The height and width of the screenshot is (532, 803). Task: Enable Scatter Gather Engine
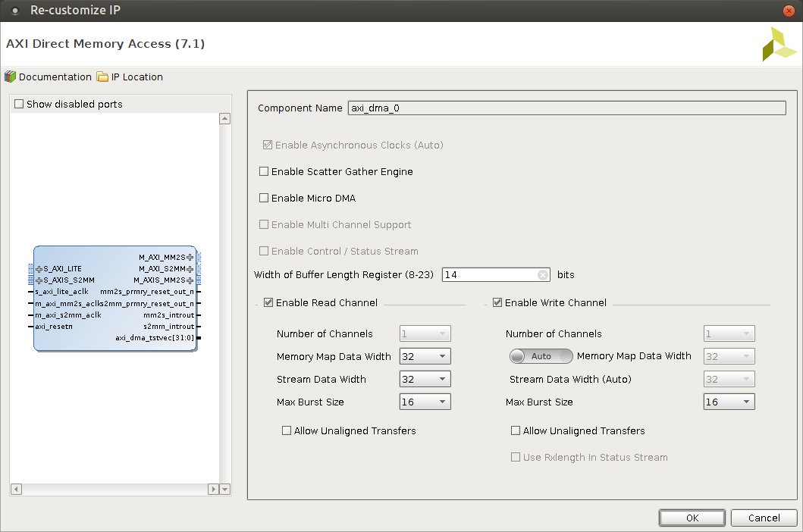click(264, 171)
